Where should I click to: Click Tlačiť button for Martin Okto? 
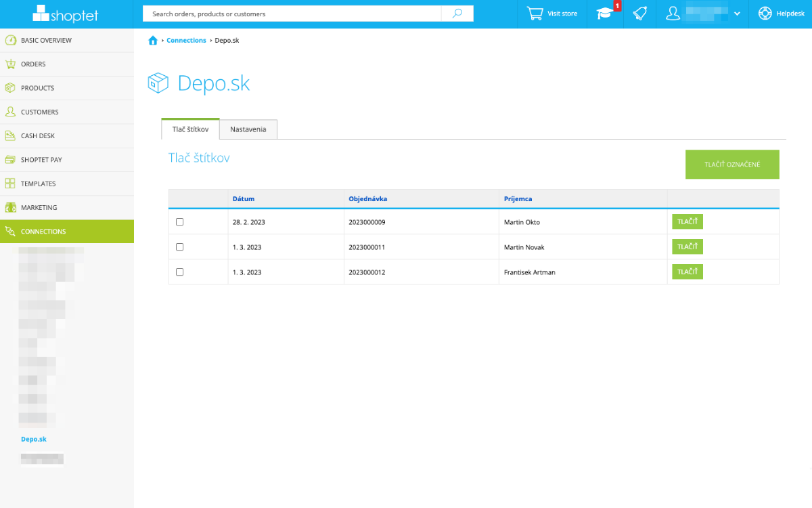coord(687,222)
